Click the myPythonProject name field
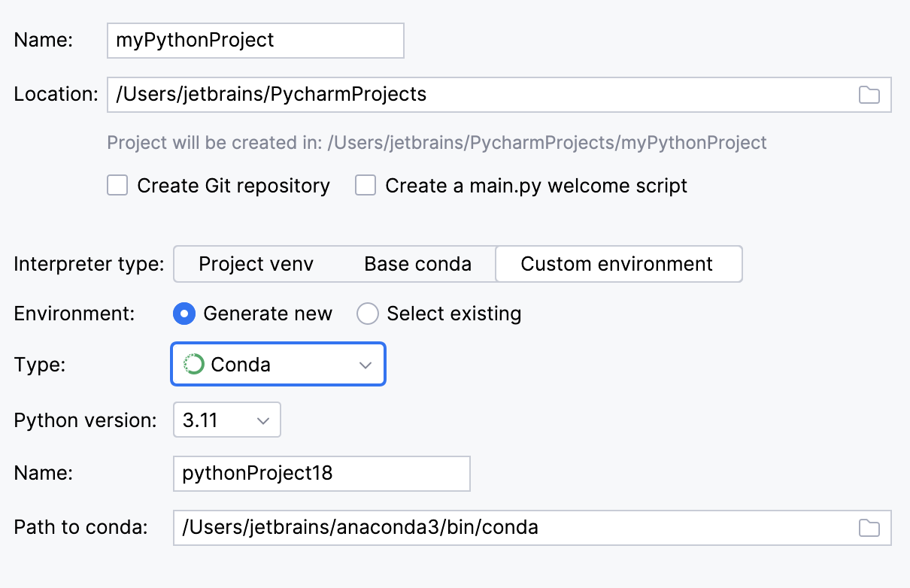The height and width of the screenshot is (588, 910). pyautogui.click(x=256, y=41)
